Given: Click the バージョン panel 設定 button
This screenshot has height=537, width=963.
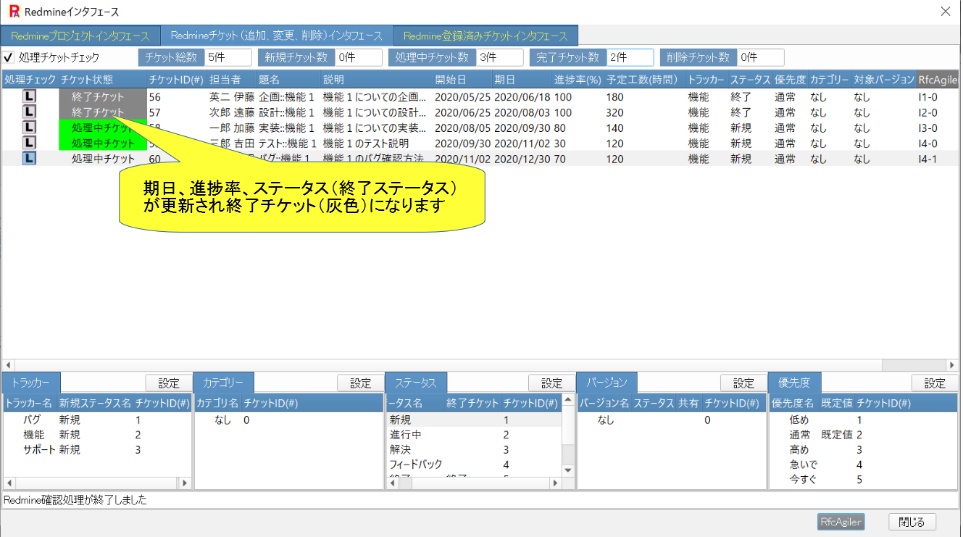Looking at the screenshot, I should click(x=743, y=383).
